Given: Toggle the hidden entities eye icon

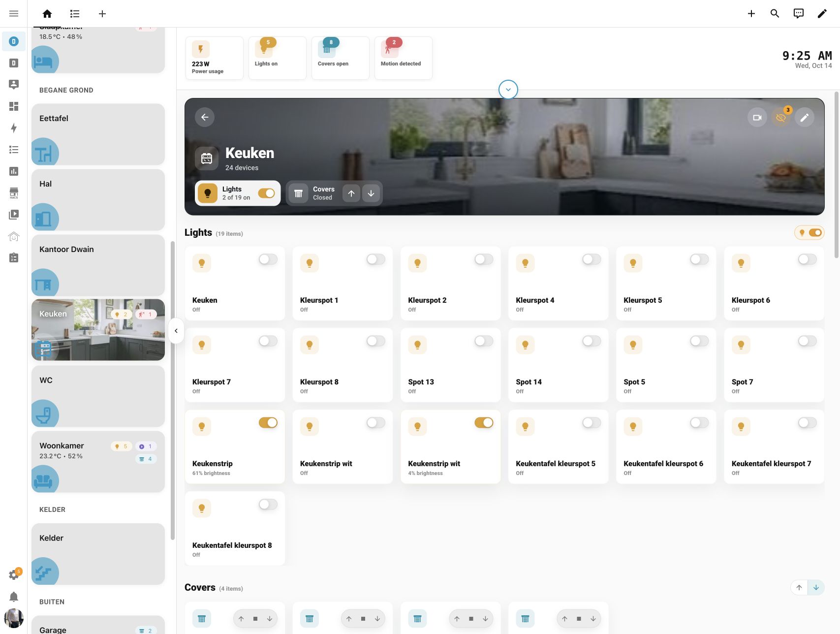Looking at the screenshot, I should (x=780, y=118).
